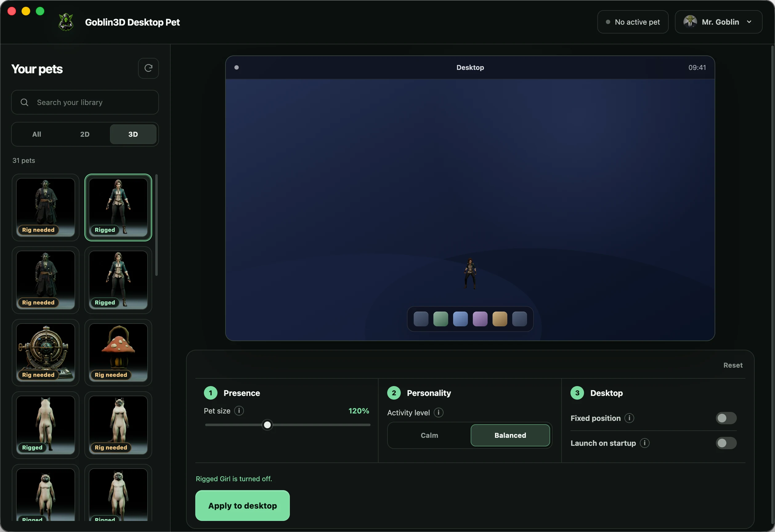Viewport: 775px width, 532px height.
Task: Open Launch on startup info icon
Action: (x=645, y=443)
